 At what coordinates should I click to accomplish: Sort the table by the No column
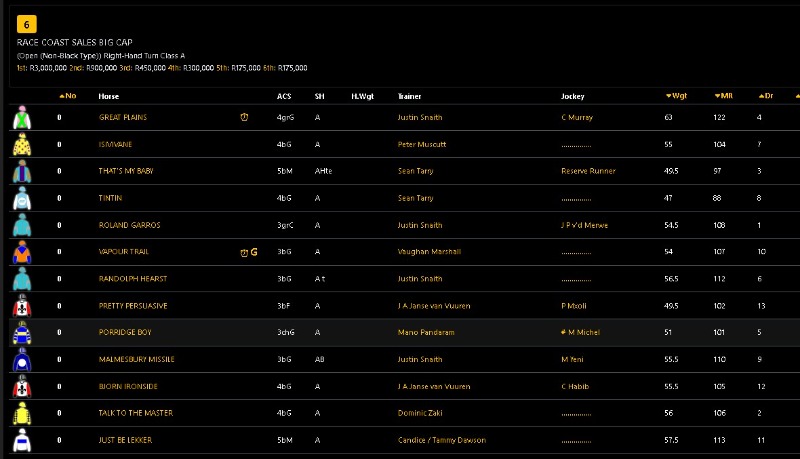click(67, 96)
